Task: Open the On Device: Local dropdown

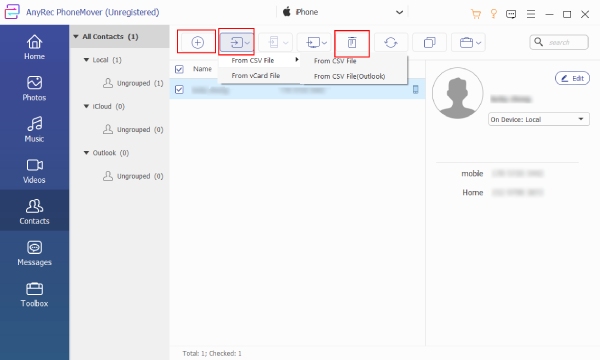Action: point(538,119)
